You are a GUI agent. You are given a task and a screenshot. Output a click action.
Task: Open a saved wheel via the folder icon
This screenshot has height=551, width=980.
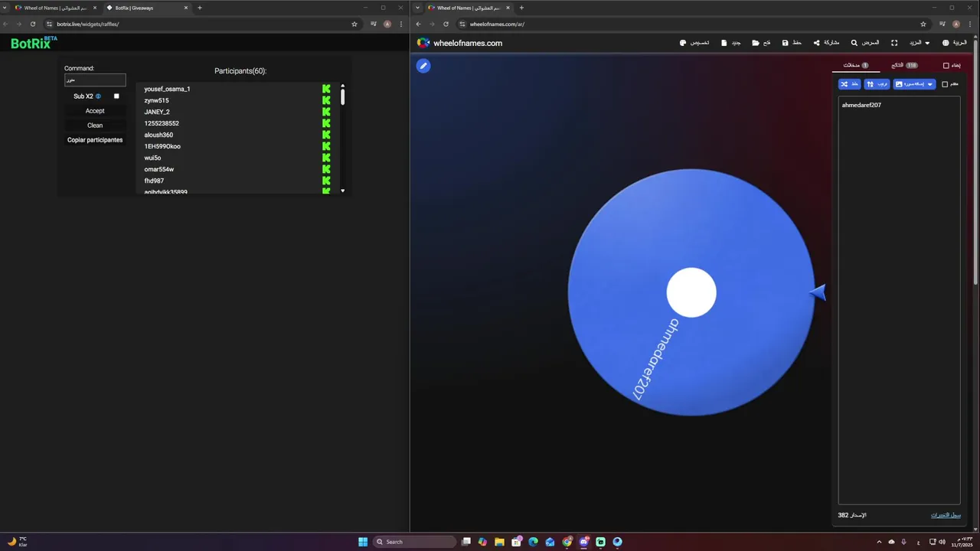coord(756,43)
